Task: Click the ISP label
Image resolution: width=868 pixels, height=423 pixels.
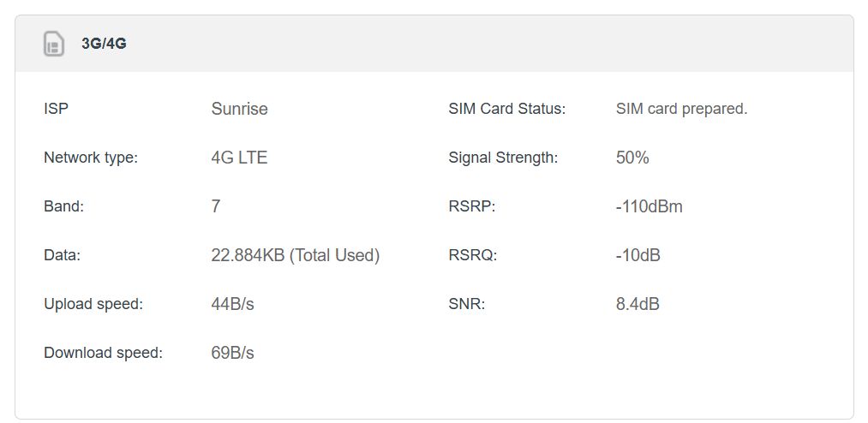Action: pos(56,109)
